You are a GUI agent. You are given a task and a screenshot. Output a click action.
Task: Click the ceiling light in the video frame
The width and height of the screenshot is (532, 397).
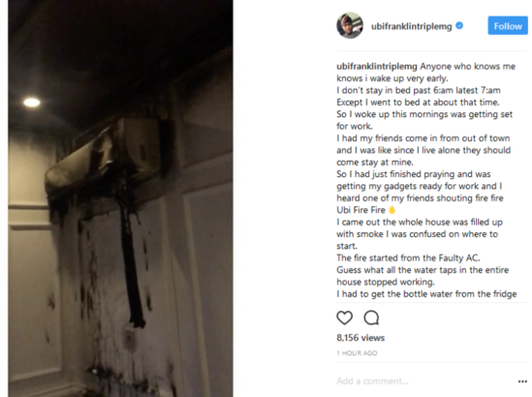pyautogui.click(x=32, y=102)
